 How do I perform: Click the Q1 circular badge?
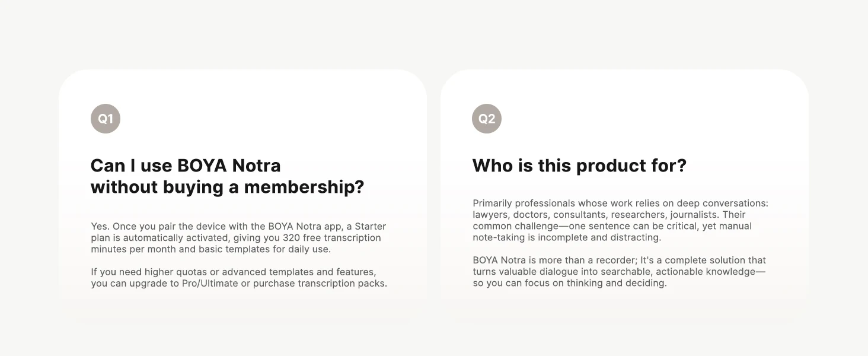coord(106,119)
